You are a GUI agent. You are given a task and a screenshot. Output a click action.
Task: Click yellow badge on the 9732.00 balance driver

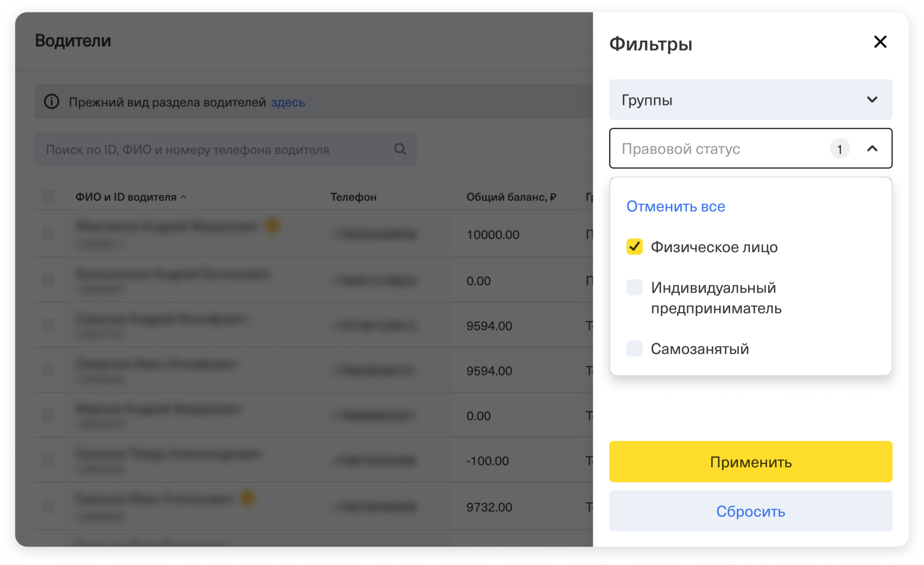(248, 498)
